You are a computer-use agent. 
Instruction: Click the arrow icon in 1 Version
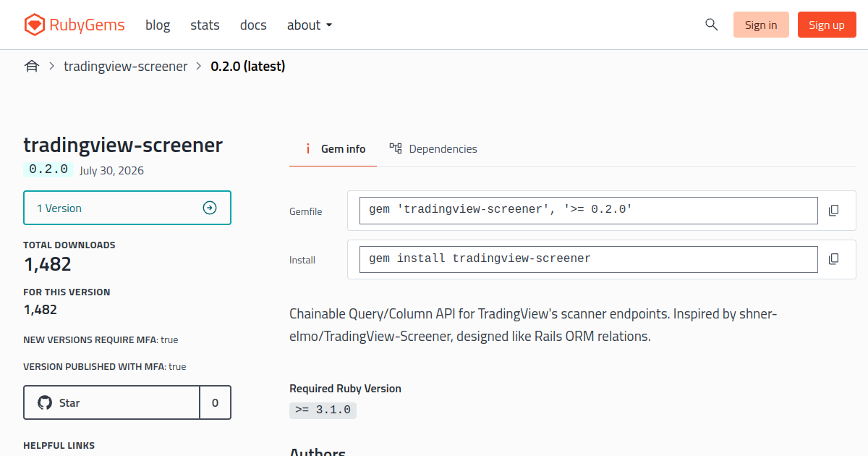(x=210, y=208)
